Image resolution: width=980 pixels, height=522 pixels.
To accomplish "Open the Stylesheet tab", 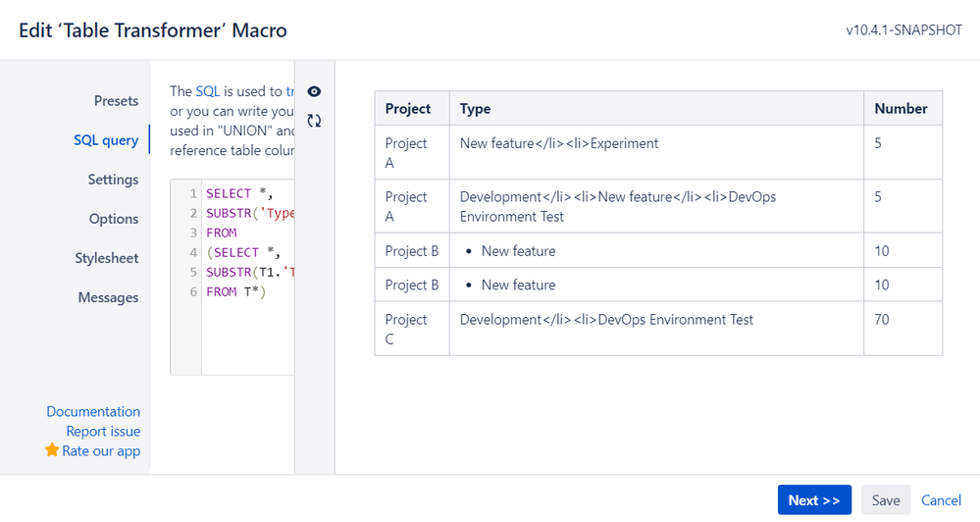I will click(107, 258).
